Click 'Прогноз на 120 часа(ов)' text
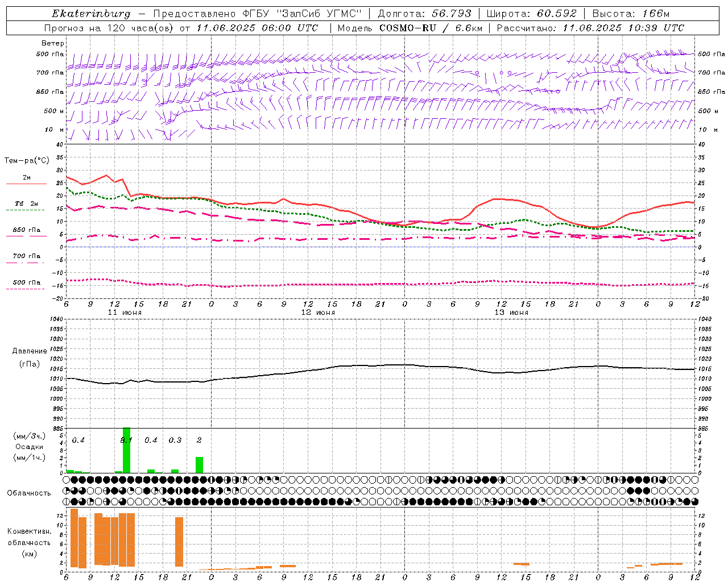This screenshot has height=582, width=728. (110, 28)
